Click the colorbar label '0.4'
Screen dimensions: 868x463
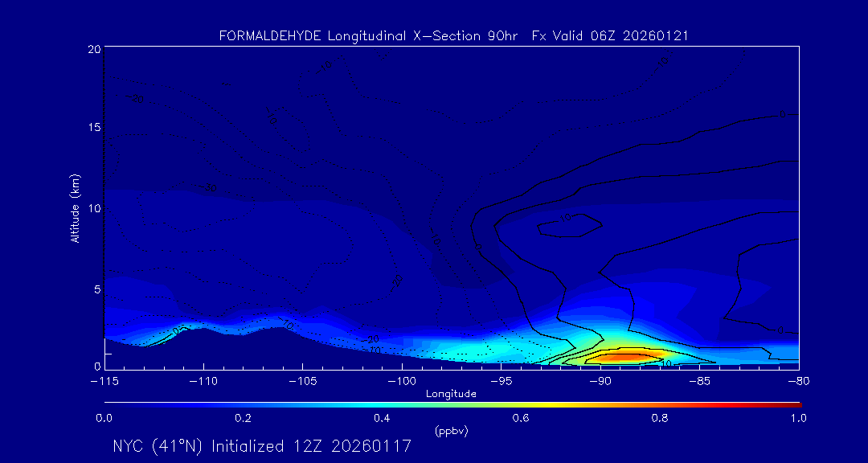[382, 419]
